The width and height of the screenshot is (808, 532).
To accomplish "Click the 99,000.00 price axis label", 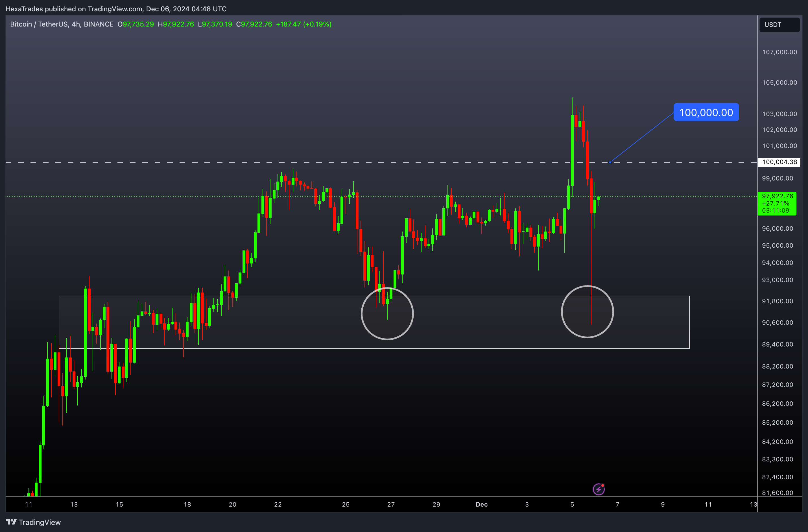I will 778,178.
